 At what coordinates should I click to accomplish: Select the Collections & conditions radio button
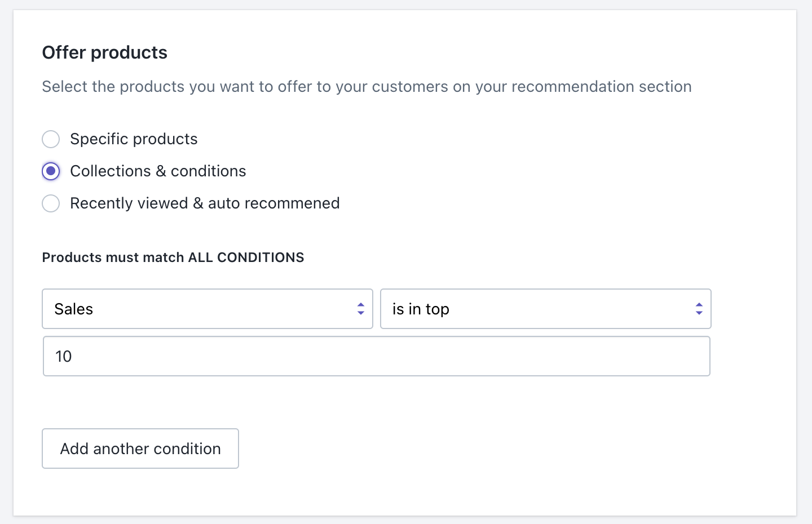[51, 171]
